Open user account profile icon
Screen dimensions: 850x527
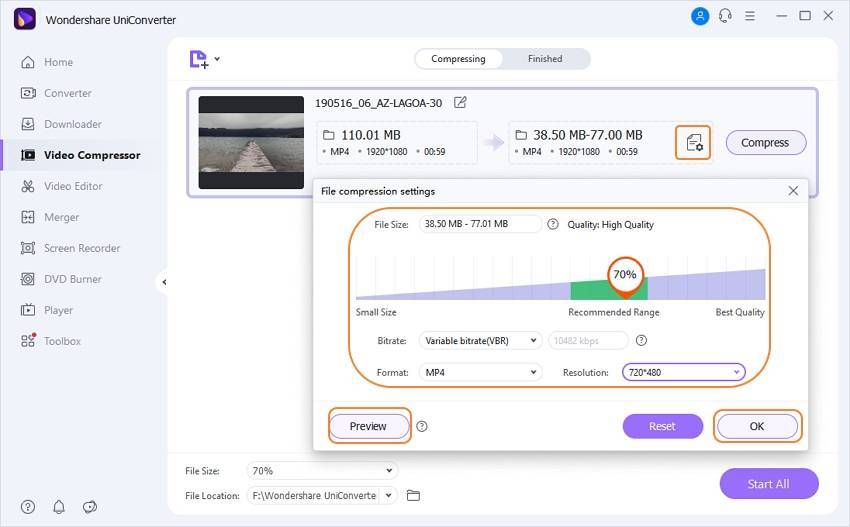(x=700, y=16)
